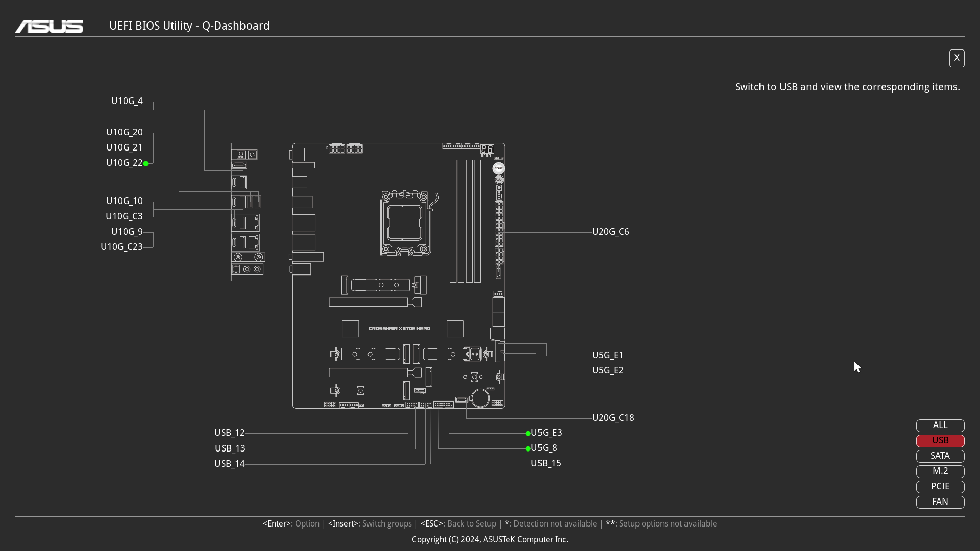Select the U20G_C6 header label
Image resolution: width=980 pixels, height=551 pixels.
(x=610, y=232)
